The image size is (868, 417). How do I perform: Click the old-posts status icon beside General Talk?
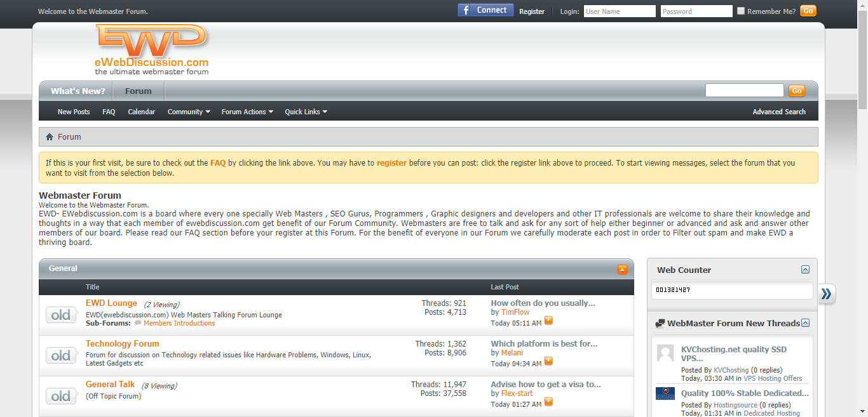point(61,396)
